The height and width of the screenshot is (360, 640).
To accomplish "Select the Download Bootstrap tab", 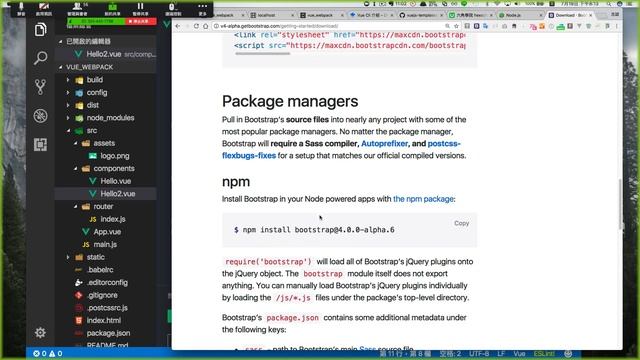I will point(570,15).
